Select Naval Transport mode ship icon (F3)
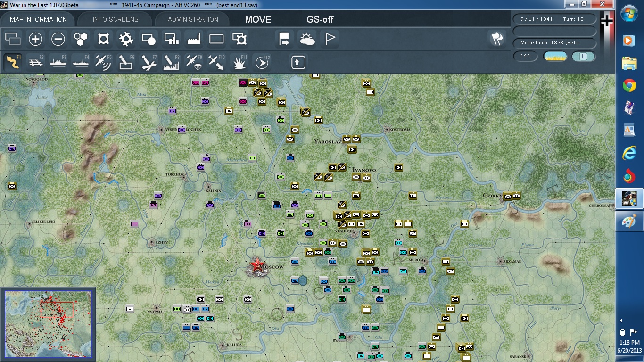The width and height of the screenshot is (644, 362). click(58, 62)
